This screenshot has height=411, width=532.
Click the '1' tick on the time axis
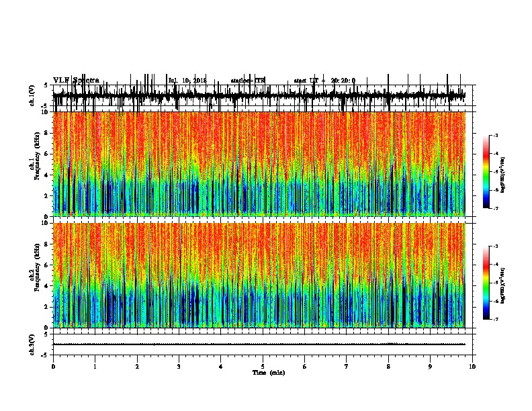point(95,367)
